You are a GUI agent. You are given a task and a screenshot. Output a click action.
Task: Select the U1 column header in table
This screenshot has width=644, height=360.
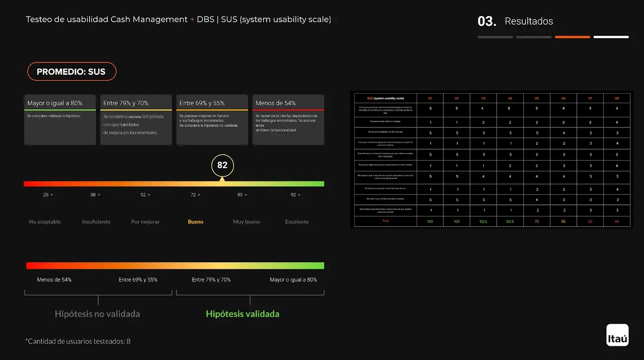pos(430,98)
